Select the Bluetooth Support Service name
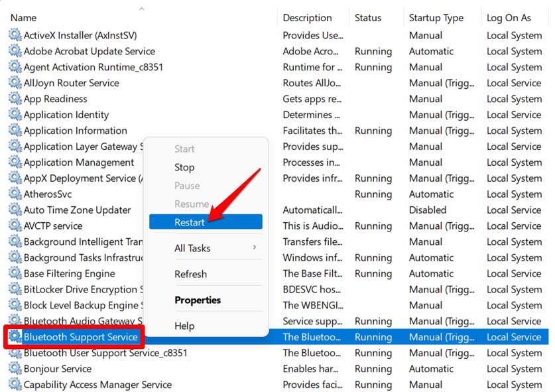This screenshot has height=392, width=555. pyautogui.click(x=81, y=337)
